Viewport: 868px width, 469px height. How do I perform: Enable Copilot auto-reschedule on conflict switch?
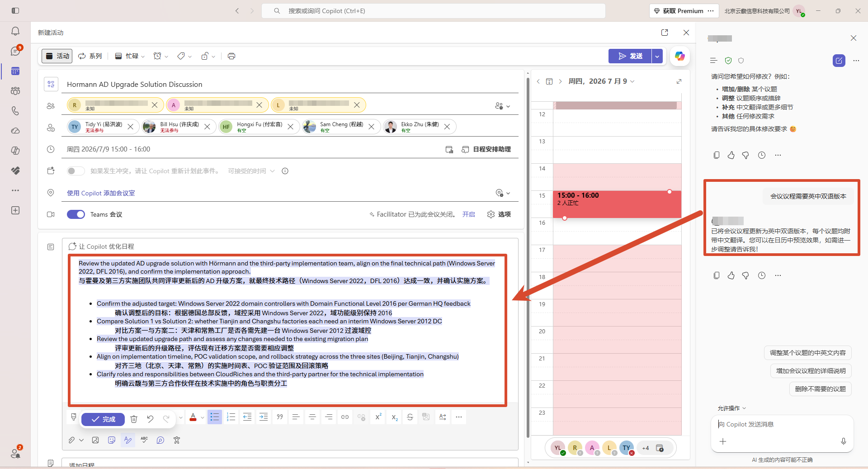pos(76,171)
